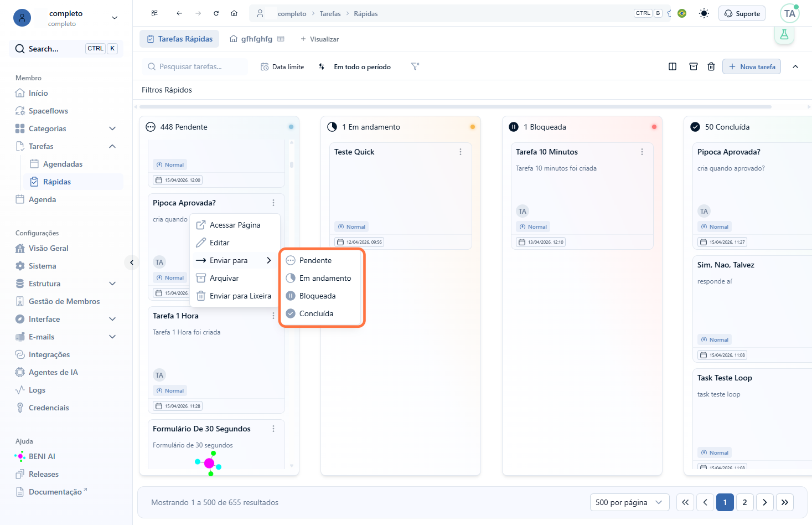
Task: Click the archive icon in the toolbar
Action: pyautogui.click(x=693, y=66)
